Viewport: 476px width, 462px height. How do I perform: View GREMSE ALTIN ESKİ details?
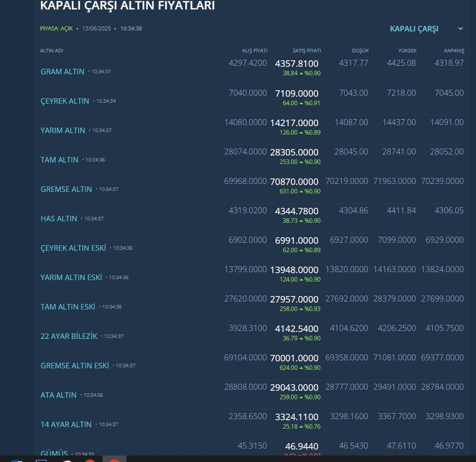[x=75, y=366]
